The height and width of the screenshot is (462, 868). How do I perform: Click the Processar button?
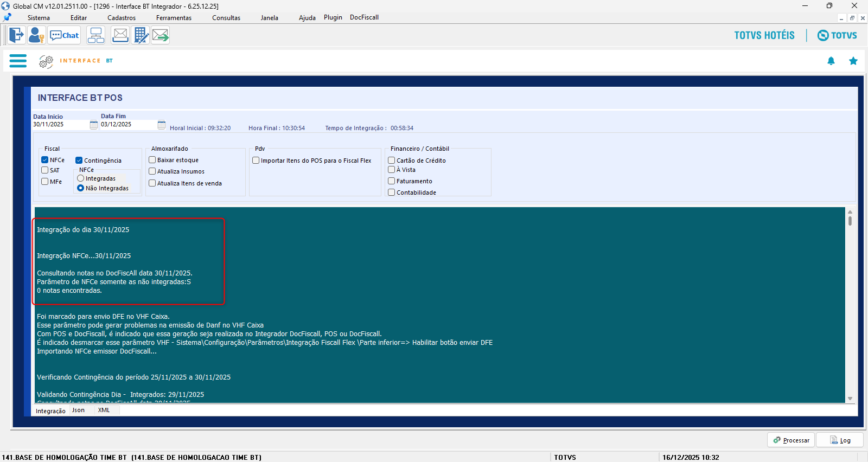(x=792, y=440)
